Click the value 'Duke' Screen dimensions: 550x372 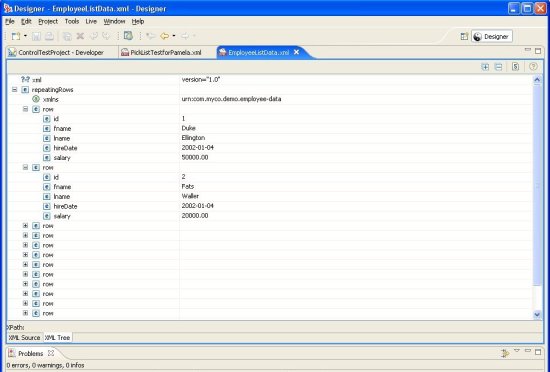(189, 128)
